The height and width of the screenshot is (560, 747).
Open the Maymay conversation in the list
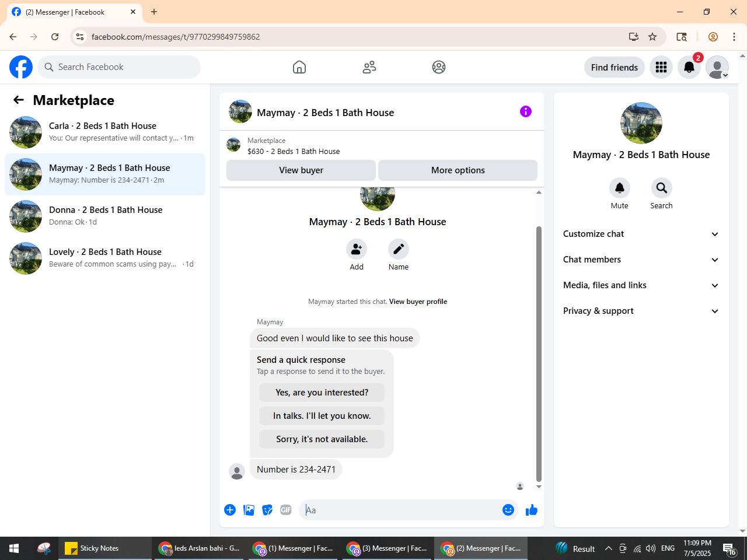[105, 174]
